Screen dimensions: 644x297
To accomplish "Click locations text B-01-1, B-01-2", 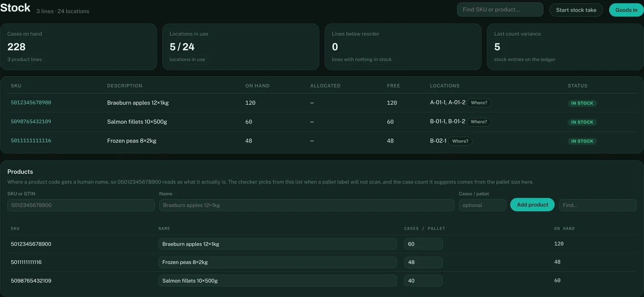I will [x=448, y=121].
